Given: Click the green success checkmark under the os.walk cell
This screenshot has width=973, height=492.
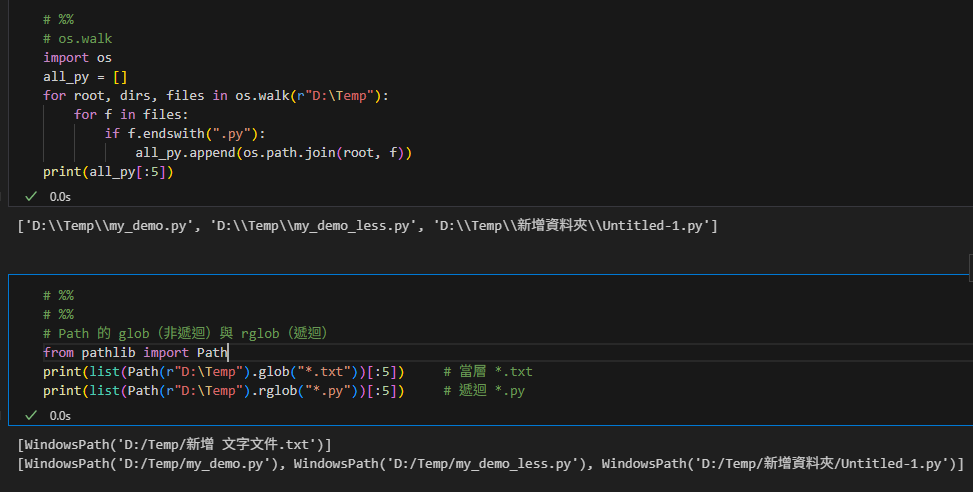Looking at the screenshot, I should (30, 197).
